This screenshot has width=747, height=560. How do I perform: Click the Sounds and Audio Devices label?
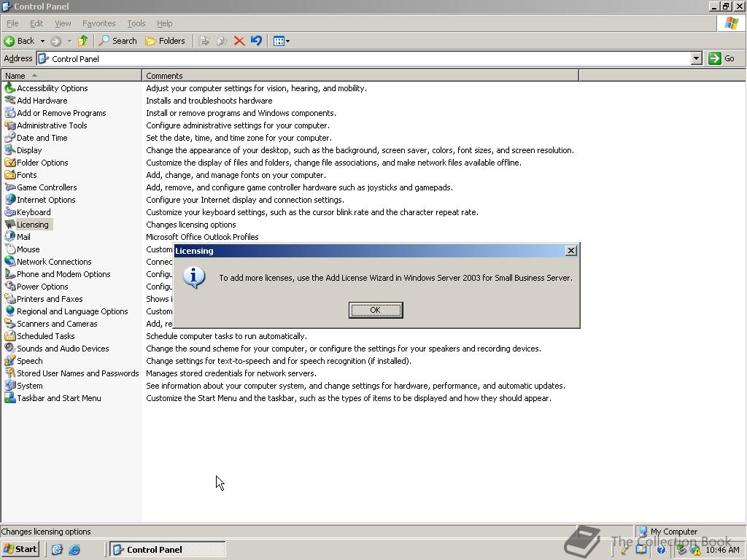coord(63,349)
